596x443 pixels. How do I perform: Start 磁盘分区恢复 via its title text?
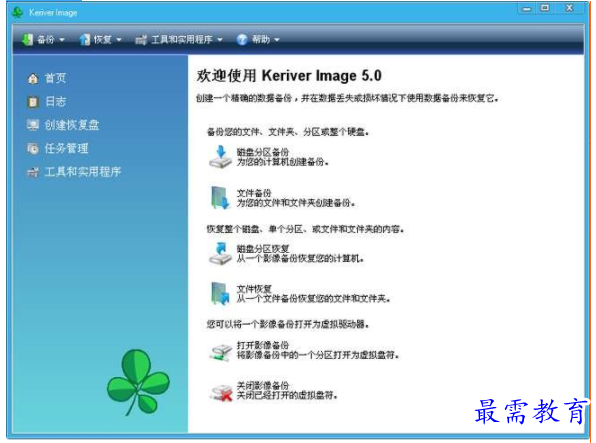263,249
